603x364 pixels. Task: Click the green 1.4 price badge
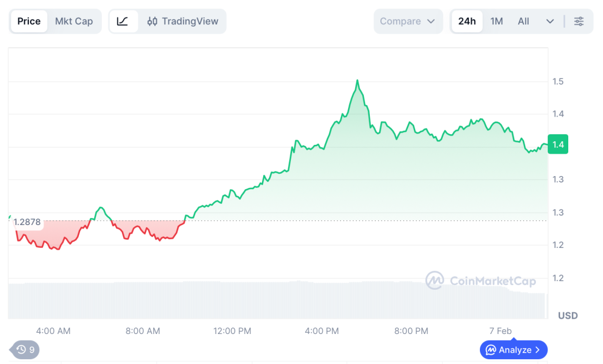pyautogui.click(x=558, y=144)
